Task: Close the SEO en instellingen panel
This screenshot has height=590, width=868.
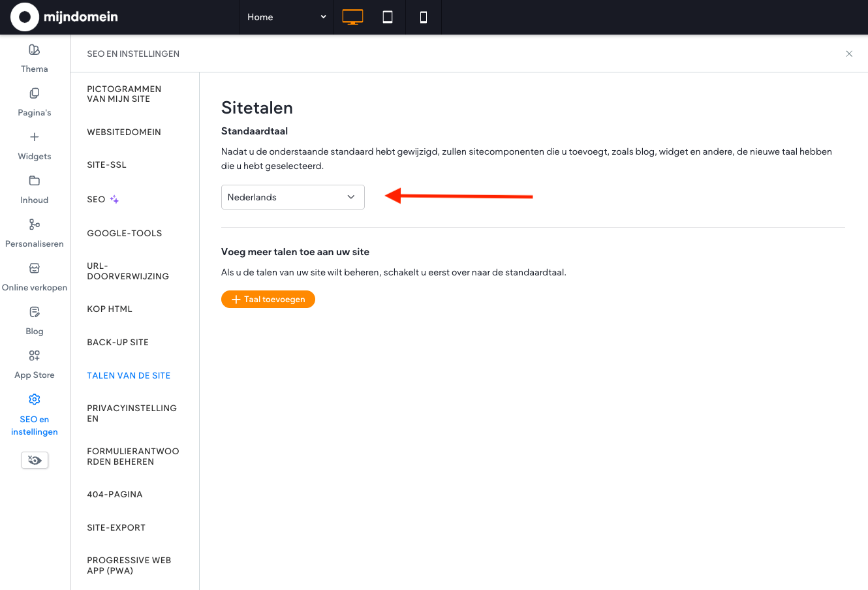Action: tap(849, 54)
